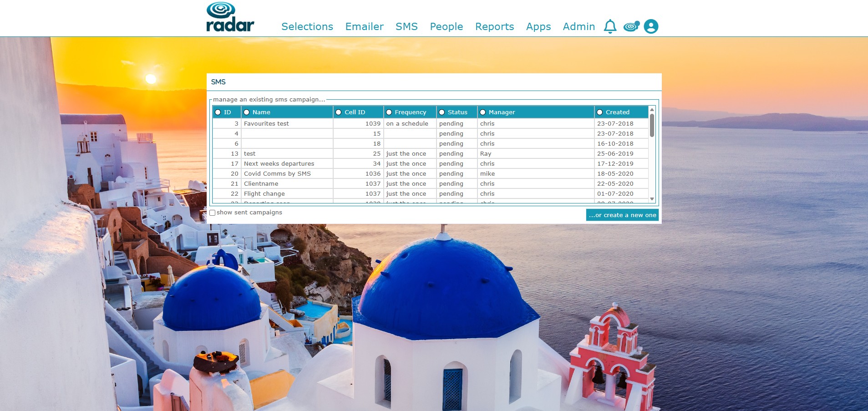This screenshot has width=868, height=411.
Task: Open the user profile avatar icon
Action: [651, 26]
